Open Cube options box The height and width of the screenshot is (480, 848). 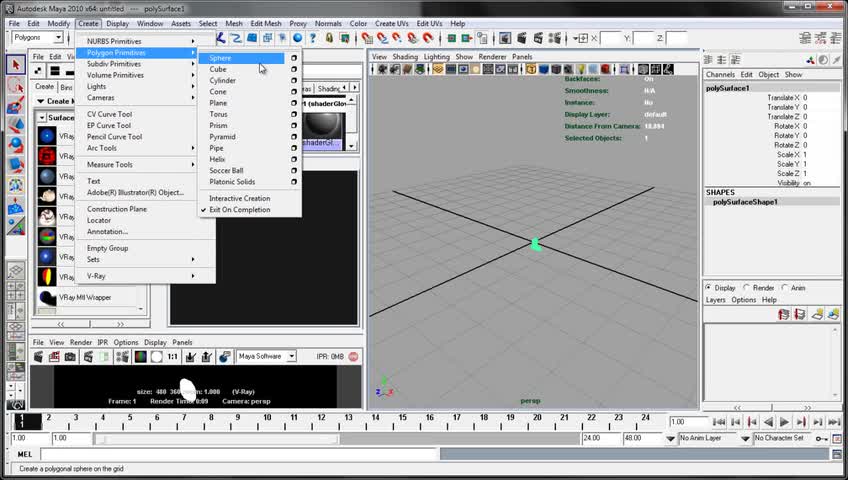294,69
